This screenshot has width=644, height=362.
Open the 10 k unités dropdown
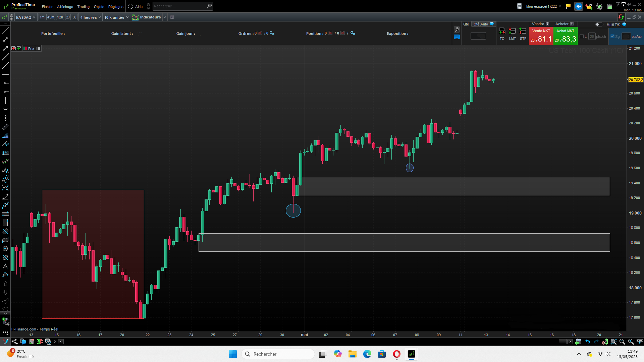pos(116,17)
